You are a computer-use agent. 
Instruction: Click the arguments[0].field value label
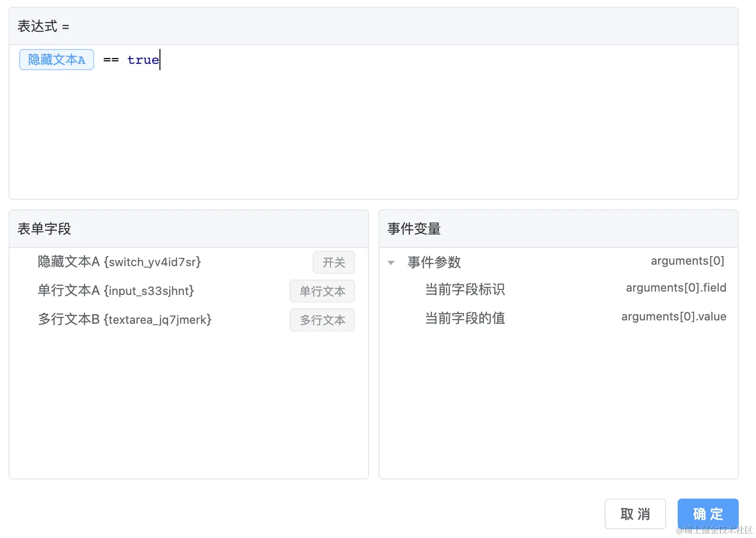pos(676,288)
